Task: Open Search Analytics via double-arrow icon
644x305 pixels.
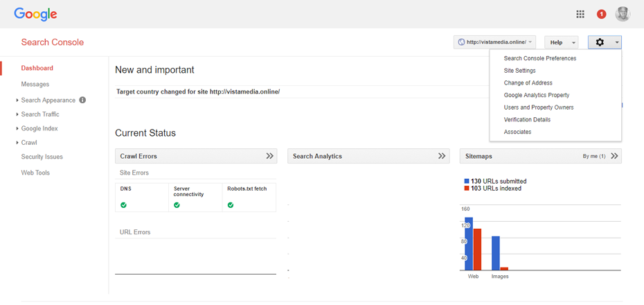Action: [x=442, y=156]
